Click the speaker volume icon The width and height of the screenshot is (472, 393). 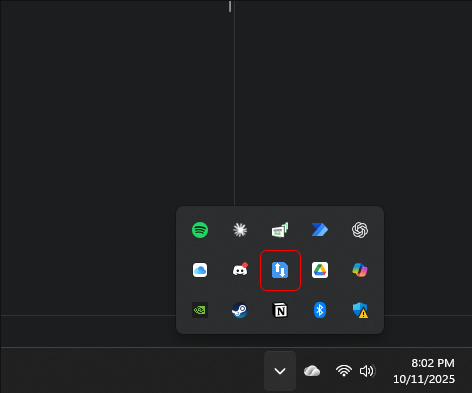point(367,371)
